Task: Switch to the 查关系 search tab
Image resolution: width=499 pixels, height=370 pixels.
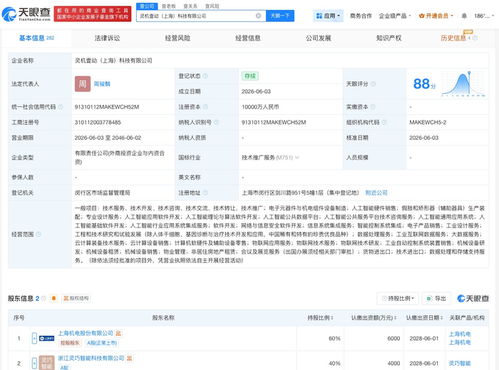Action: click(x=190, y=6)
